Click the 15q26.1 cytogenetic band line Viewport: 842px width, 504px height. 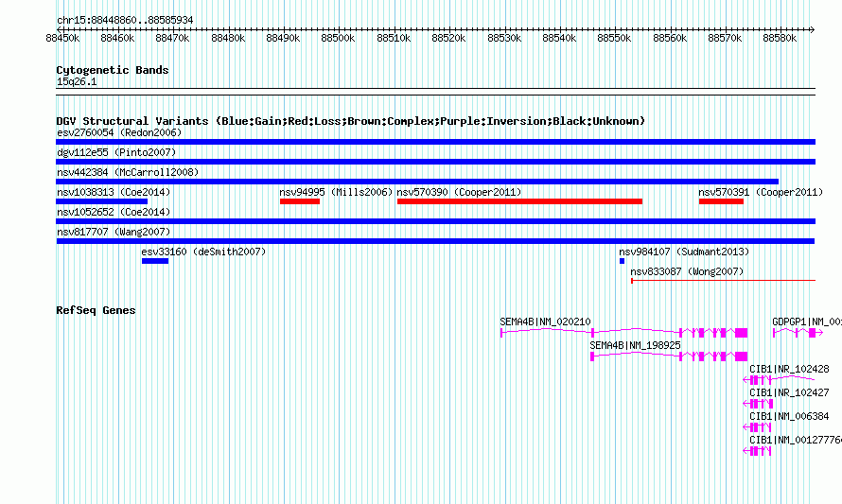(435, 92)
